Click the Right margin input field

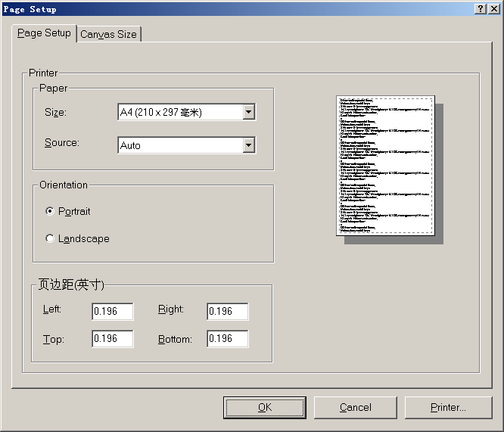(x=227, y=312)
